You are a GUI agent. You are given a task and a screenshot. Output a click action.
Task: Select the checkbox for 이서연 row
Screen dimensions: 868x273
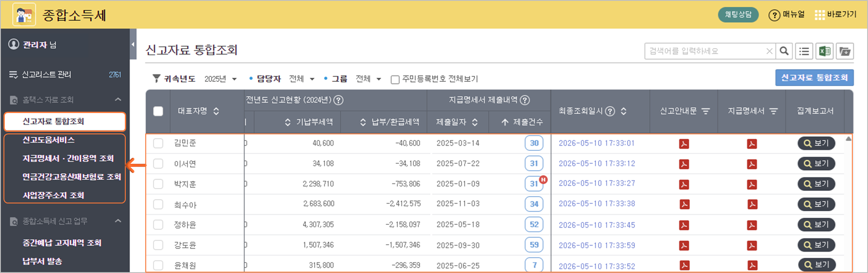(158, 164)
